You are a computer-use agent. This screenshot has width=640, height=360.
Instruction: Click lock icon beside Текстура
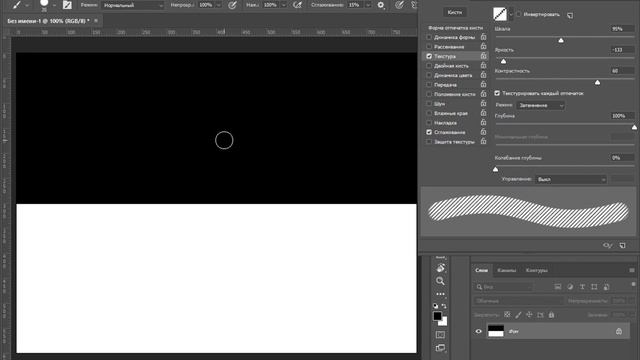click(483, 56)
